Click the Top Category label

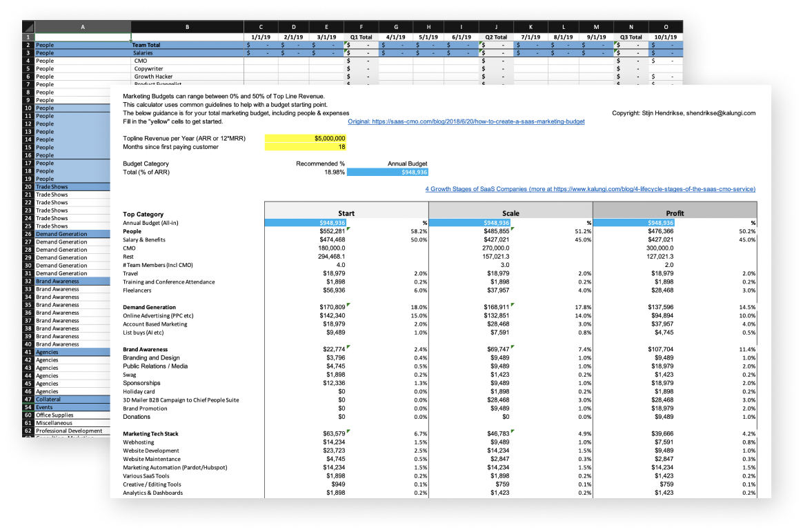143,215
